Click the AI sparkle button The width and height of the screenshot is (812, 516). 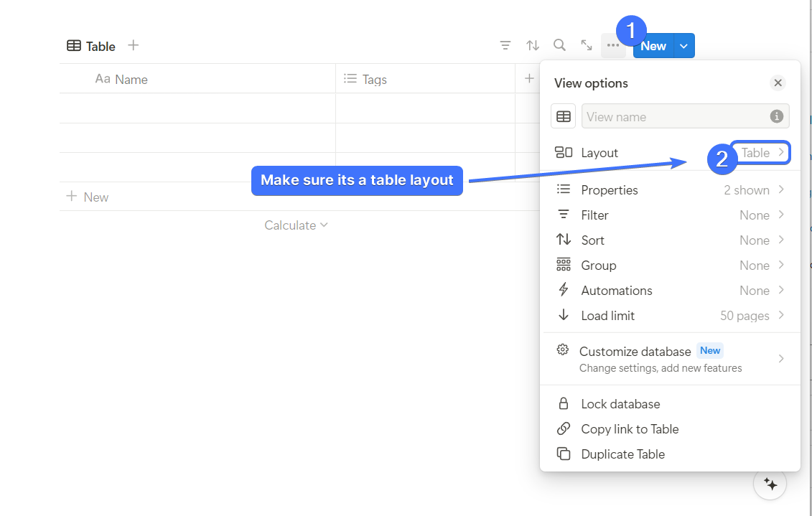pos(770,484)
